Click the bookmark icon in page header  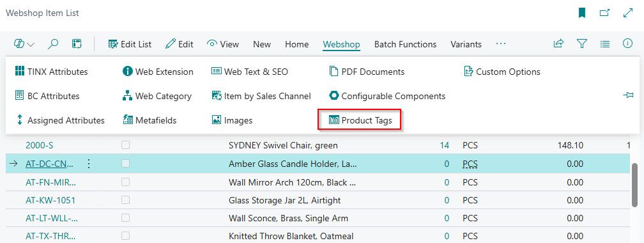click(581, 13)
